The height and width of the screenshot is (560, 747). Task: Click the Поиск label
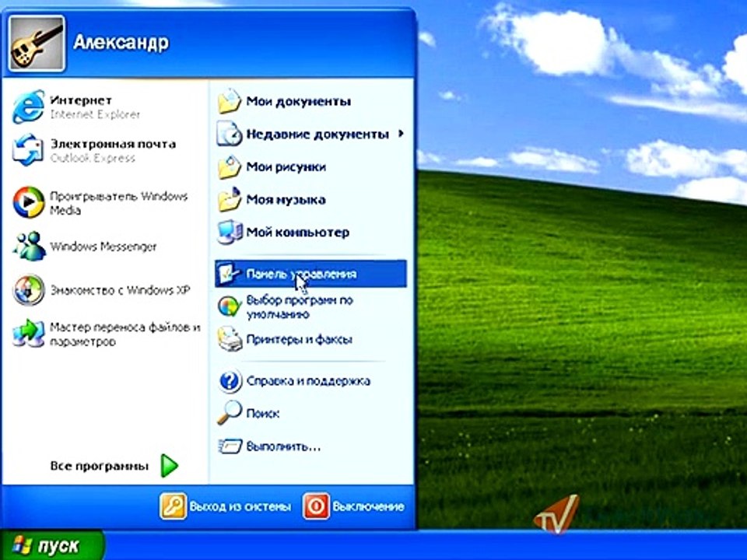tap(262, 413)
